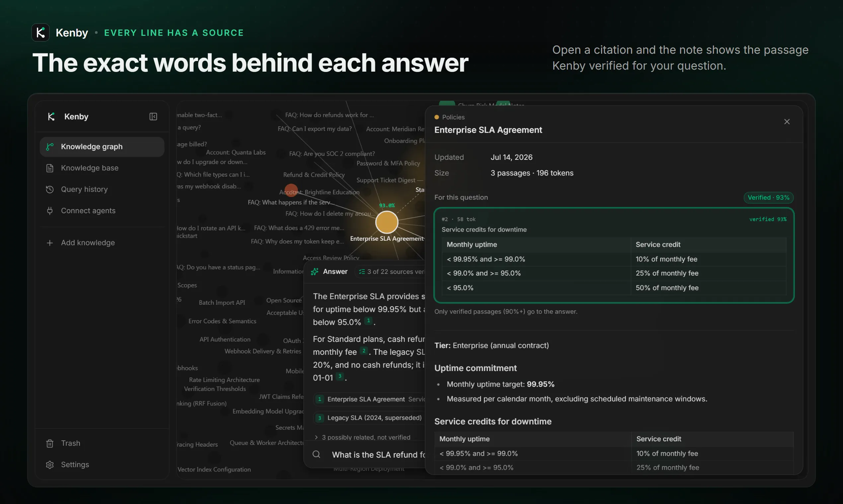Click the 'Error Codes & Semantics' graph label
Screen dimensions: 843x504
(x=222, y=321)
